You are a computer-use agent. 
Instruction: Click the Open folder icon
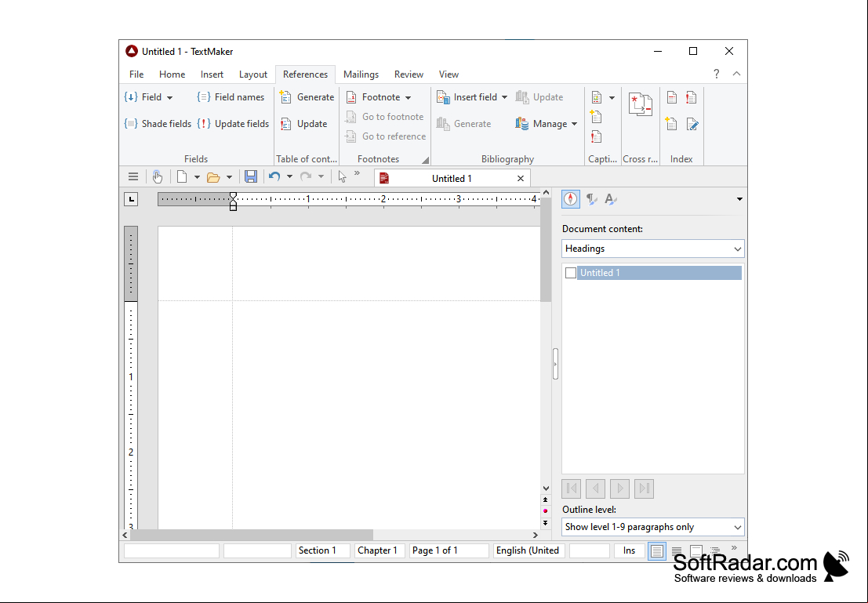[213, 178]
